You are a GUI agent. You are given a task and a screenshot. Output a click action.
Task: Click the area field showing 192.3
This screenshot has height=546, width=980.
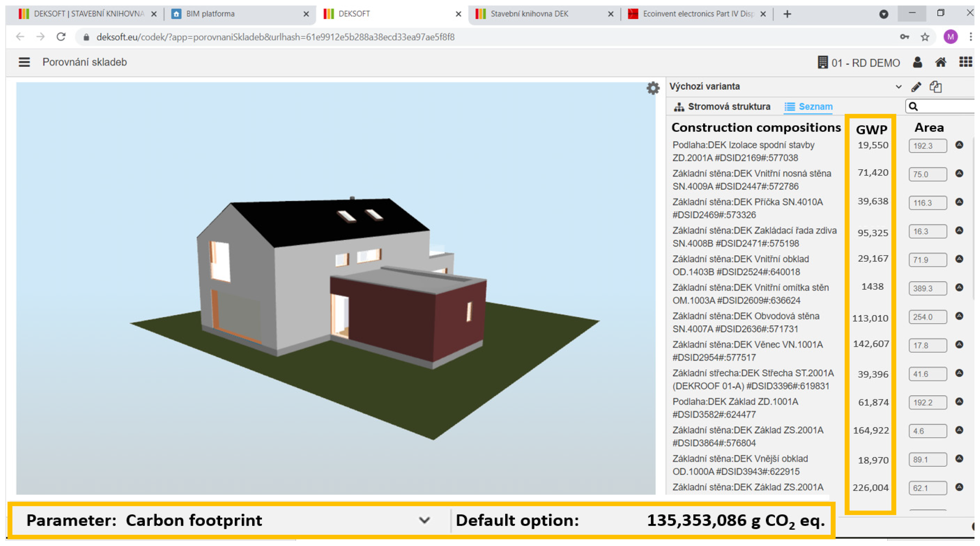coord(927,146)
